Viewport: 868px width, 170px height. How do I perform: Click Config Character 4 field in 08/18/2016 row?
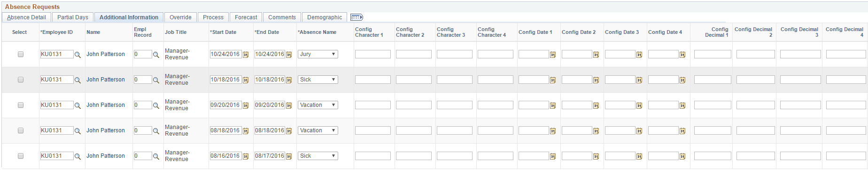496,130
